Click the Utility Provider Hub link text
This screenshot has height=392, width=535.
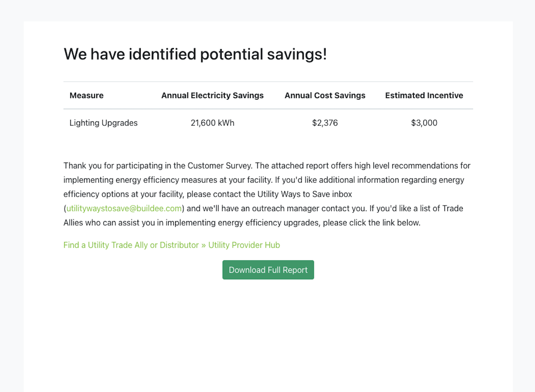point(244,245)
